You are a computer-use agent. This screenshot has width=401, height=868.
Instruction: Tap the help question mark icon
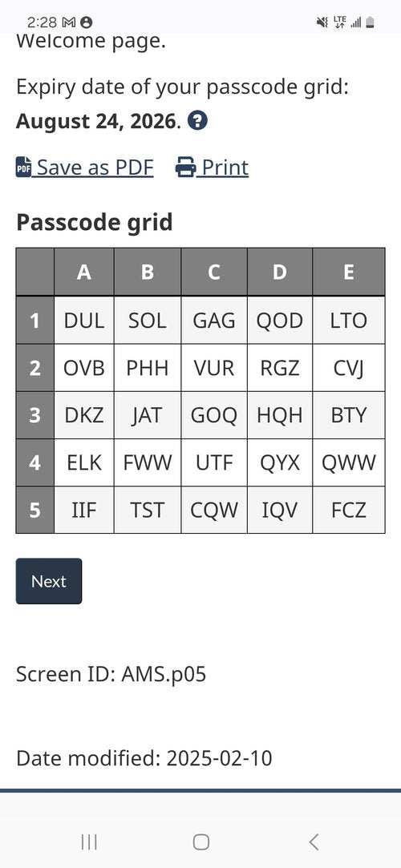click(198, 121)
